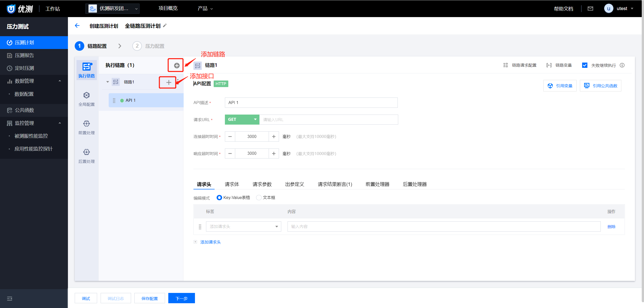Open the 添加请求头 label dropdown
This screenshot has width=644, height=308.
point(243,227)
